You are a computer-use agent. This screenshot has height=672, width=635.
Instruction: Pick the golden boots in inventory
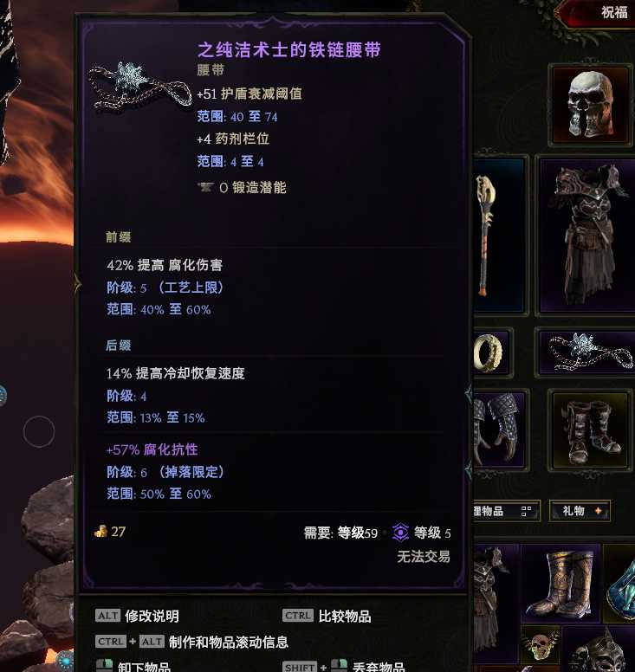click(560, 583)
